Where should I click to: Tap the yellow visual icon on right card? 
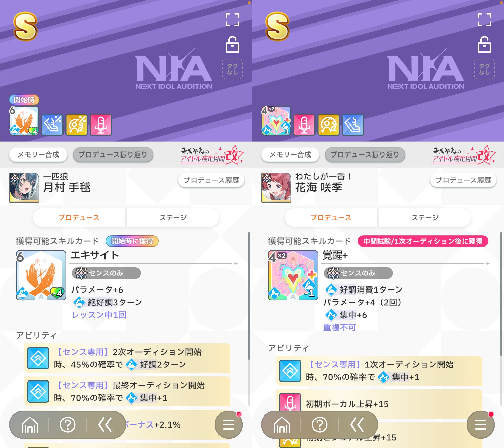329,125
